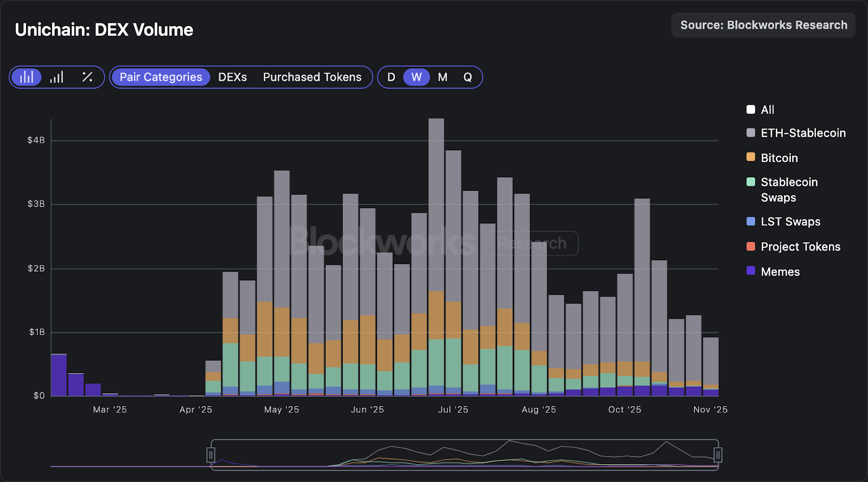Screen dimensions: 868x482
Task: Set interval to daily with D
Action: [391, 77]
